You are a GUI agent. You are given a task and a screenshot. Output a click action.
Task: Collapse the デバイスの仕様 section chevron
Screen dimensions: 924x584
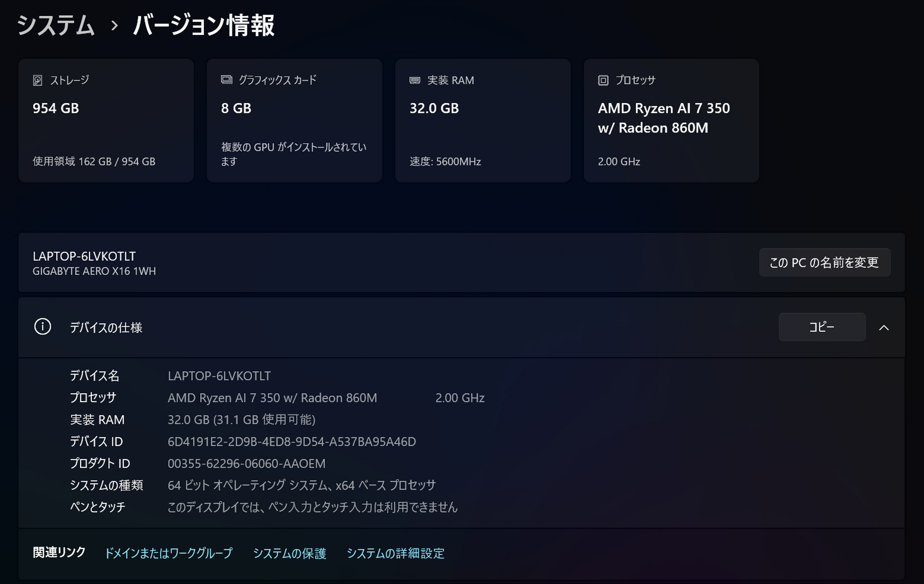point(883,327)
